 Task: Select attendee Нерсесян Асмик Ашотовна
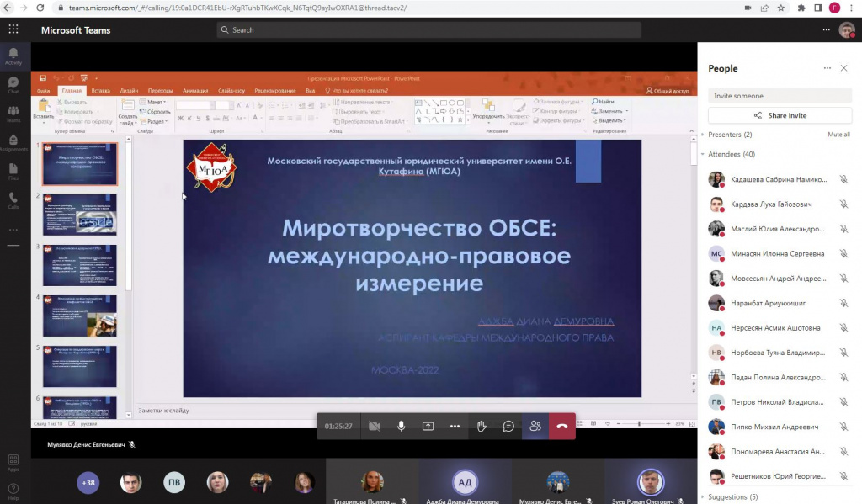(x=775, y=328)
